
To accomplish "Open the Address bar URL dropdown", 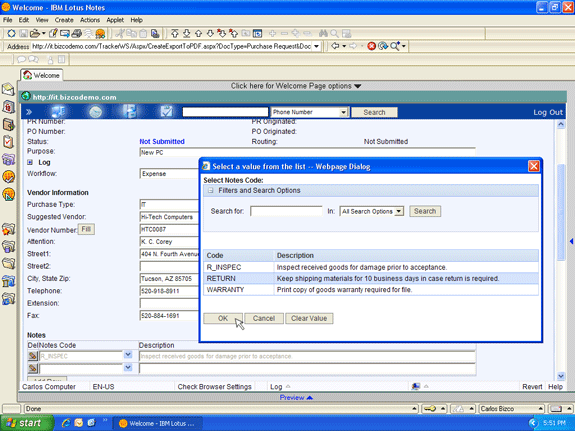I will [316, 46].
